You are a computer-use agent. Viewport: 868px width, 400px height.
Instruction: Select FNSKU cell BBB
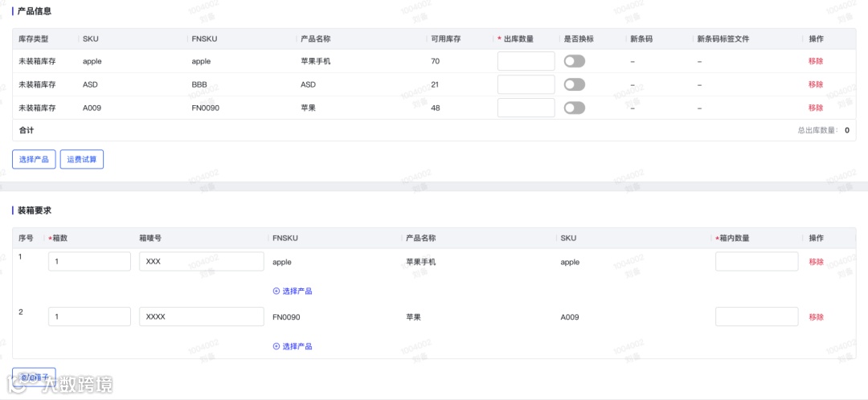pos(199,84)
